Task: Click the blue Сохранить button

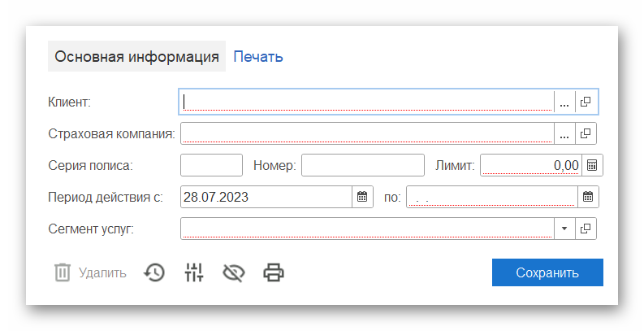Action: point(547,272)
